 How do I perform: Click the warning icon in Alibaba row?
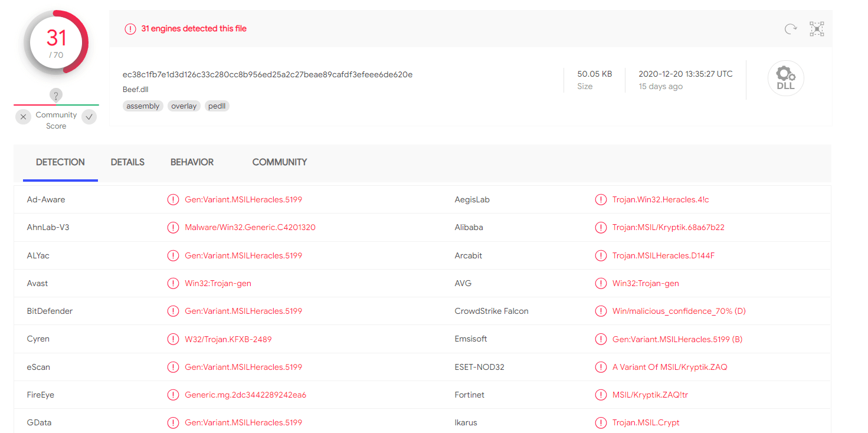[601, 227]
